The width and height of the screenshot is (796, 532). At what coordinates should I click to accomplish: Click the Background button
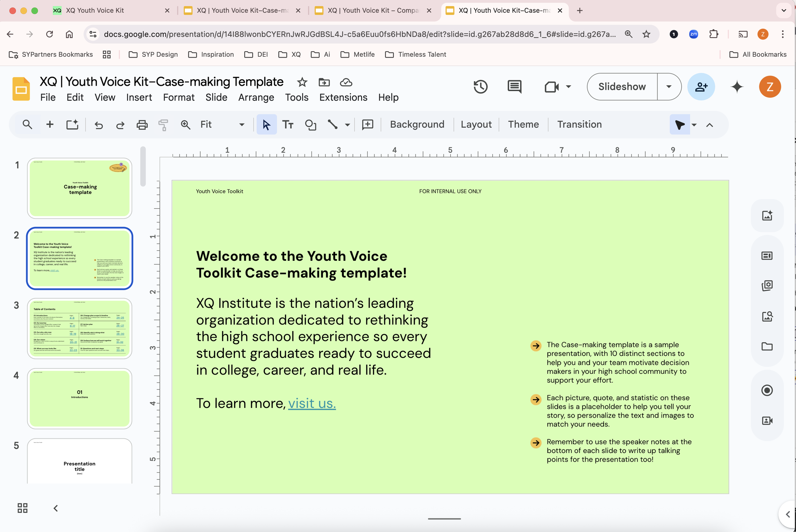coord(417,124)
